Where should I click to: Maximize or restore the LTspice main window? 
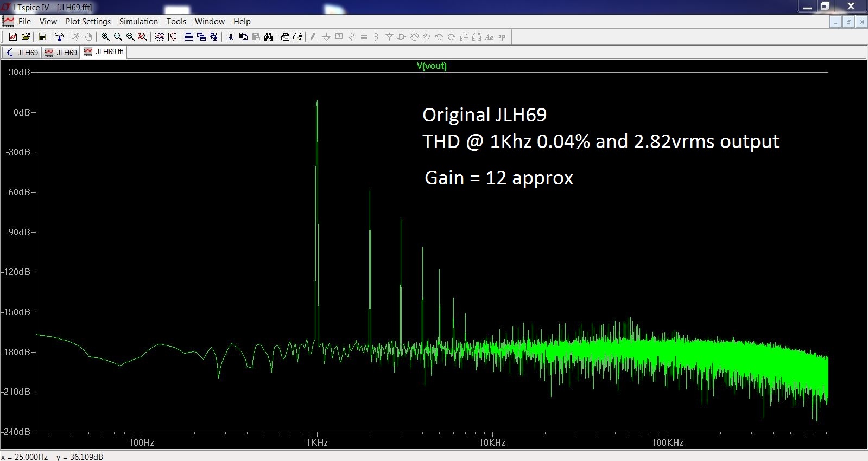[x=825, y=6]
